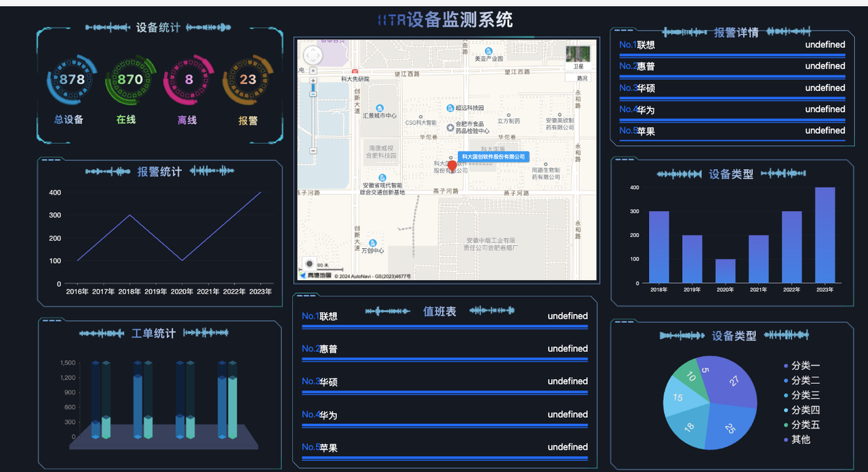Click the 科大国创软件股份有限公司 marker label

493,157
